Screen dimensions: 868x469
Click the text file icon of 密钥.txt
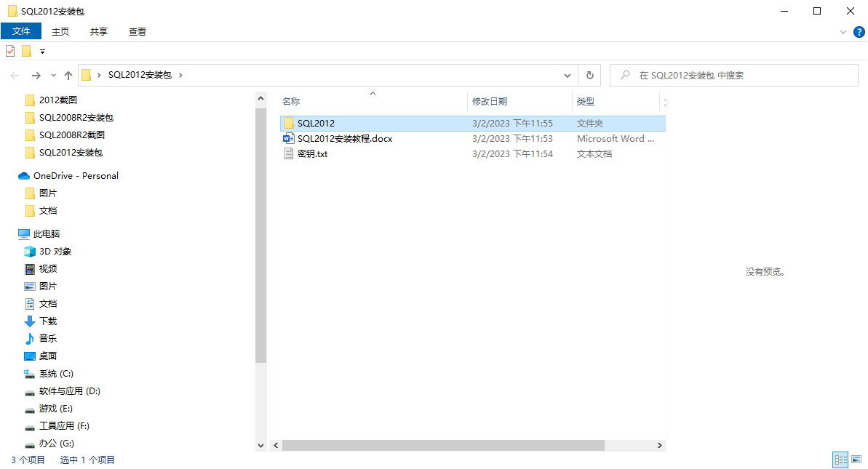pos(288,153)
